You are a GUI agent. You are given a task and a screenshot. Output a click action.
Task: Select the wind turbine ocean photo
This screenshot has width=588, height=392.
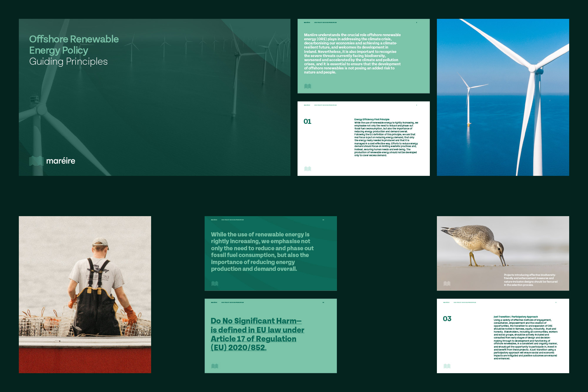pyautogui.click(x=503, y=97)
